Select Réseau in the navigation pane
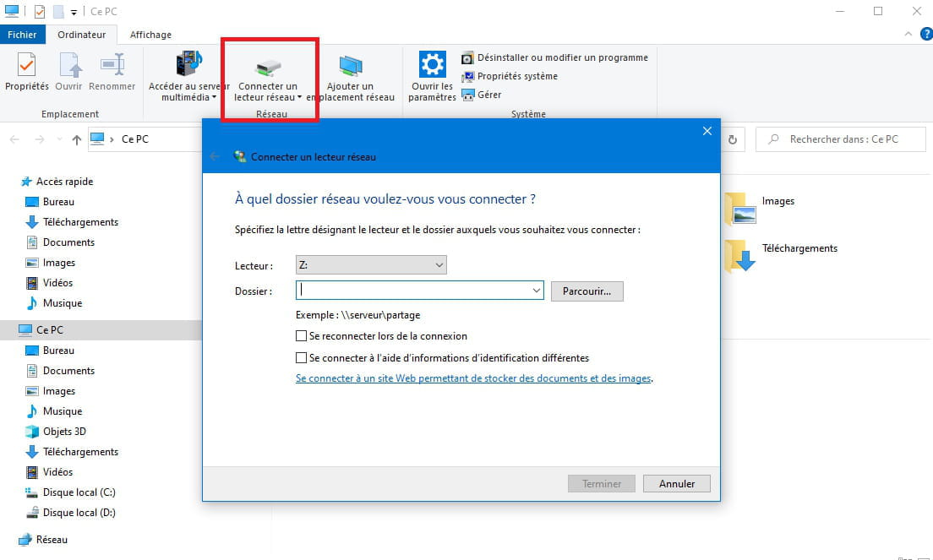The height and width of the screenshot is (560, 933). [x=43, y=539]
